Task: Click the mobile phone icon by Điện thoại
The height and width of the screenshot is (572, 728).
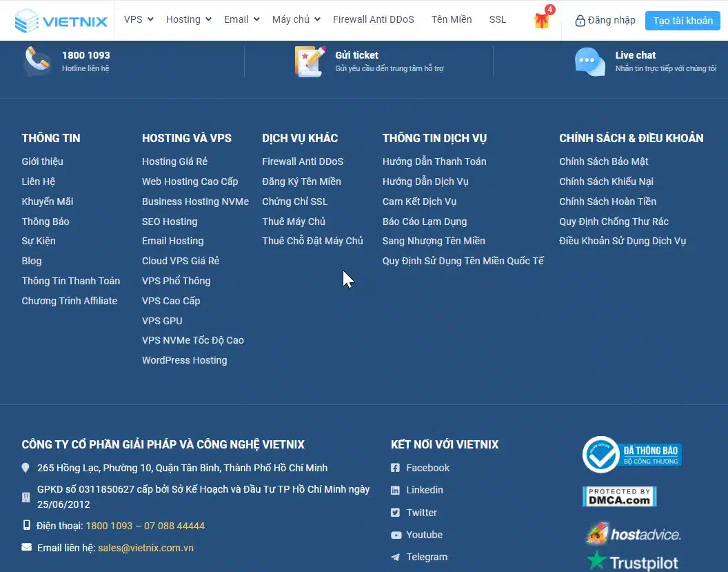Action: point(26,525)
